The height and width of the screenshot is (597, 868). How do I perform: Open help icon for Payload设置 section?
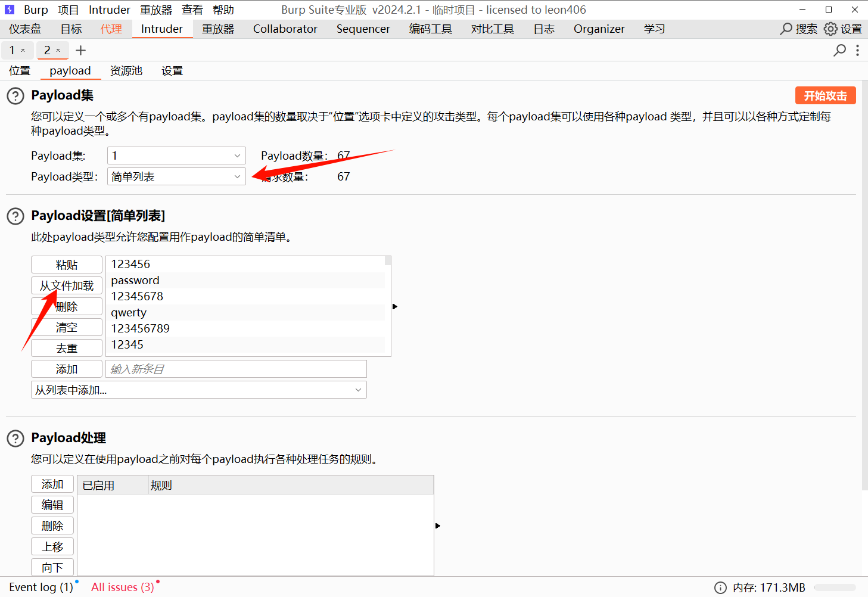[x=15, y=216]
